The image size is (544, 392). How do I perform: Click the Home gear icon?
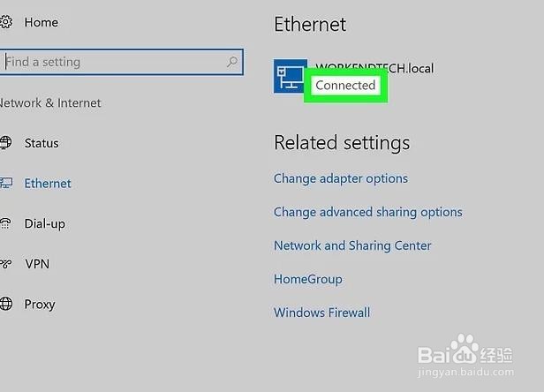click(6, 22)
